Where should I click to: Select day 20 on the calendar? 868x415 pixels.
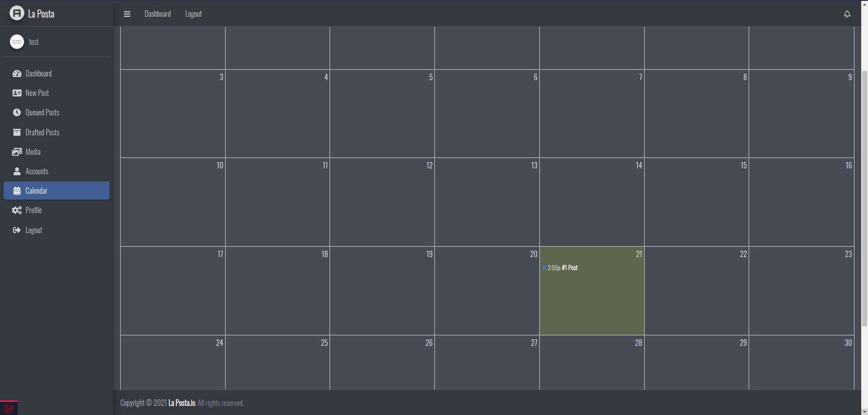coord(534,254)
